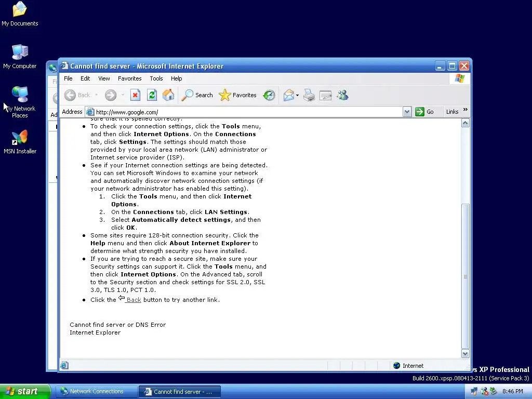532x399 pixels.
Task: Select the My Computer desktop icon
Action: pyautogui.click(x=20, y=56)
